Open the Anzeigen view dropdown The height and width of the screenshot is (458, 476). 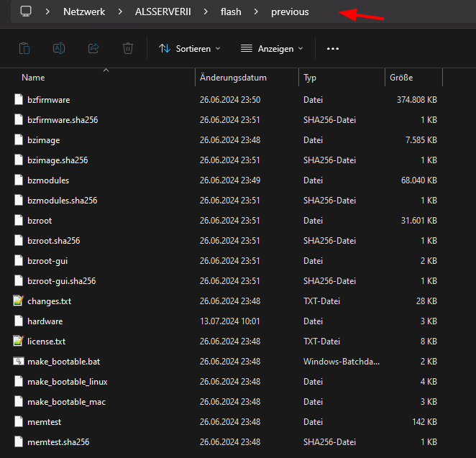272,49
